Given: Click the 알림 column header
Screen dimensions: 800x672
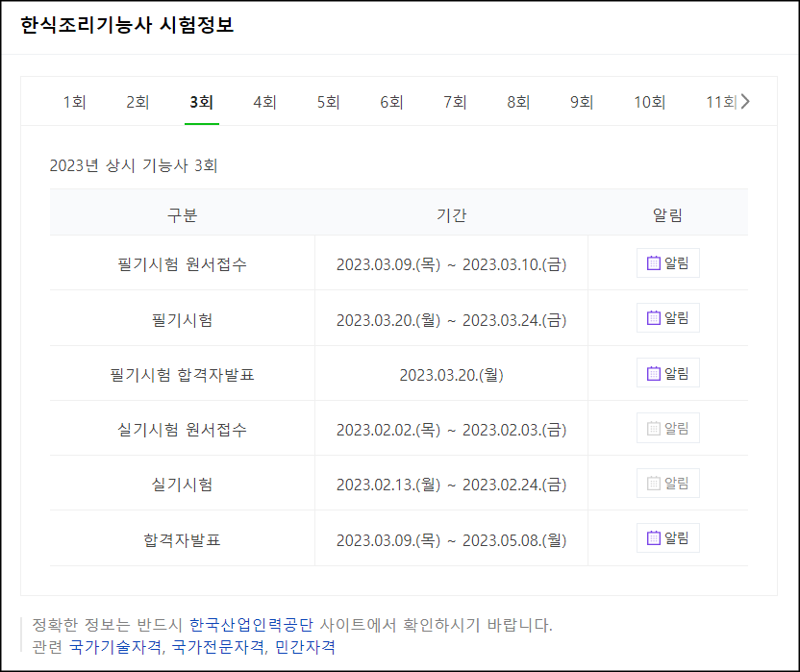Looking at the screenshot, I should tap(668, 214).
